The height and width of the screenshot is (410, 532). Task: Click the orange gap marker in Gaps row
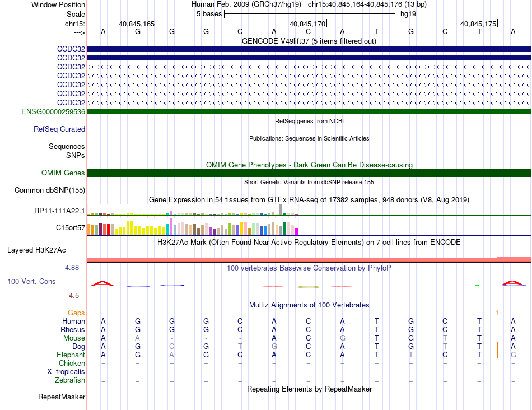(497, 313)
